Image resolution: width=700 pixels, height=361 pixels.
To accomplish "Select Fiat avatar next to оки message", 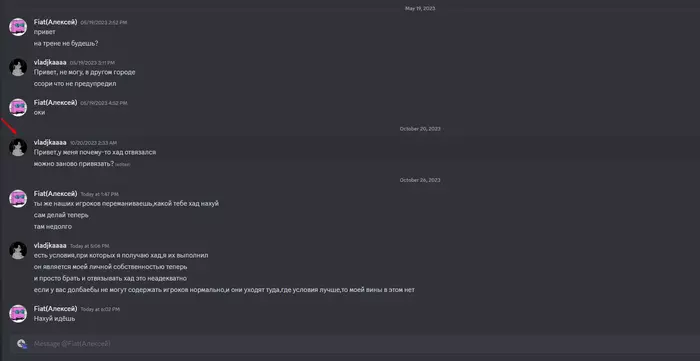I will pos(18,108).
